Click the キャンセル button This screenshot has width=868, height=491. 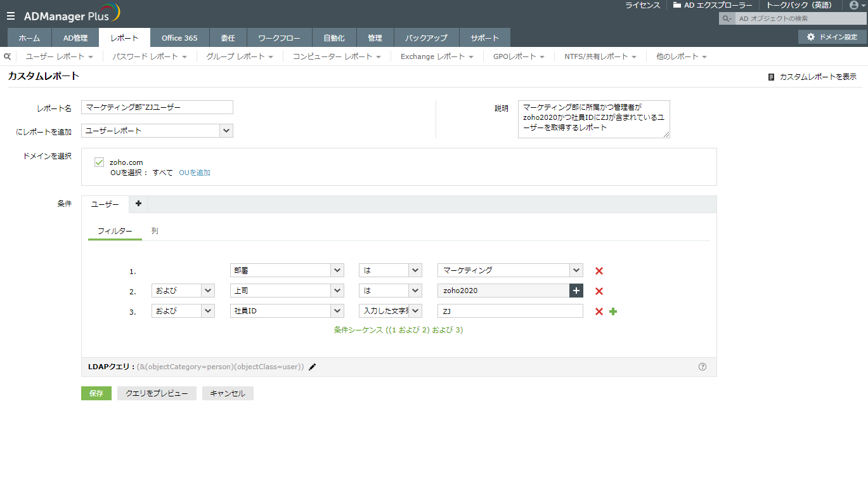pos(228,393)
